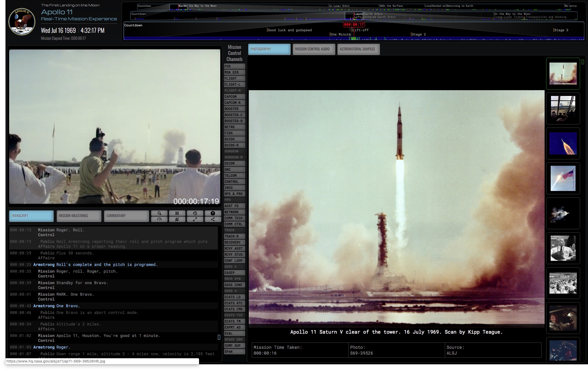Select 'You're good at 1 minute' line

click(x=113, y=338)
